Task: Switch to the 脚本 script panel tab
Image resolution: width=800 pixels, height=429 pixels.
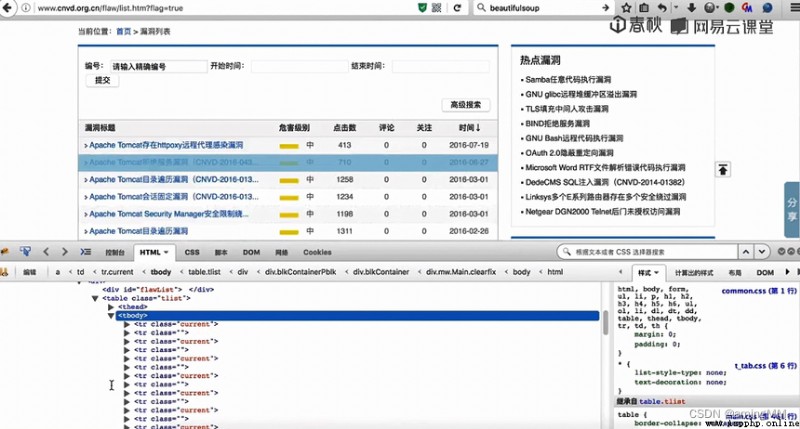Action: click(x=221, y=253)
